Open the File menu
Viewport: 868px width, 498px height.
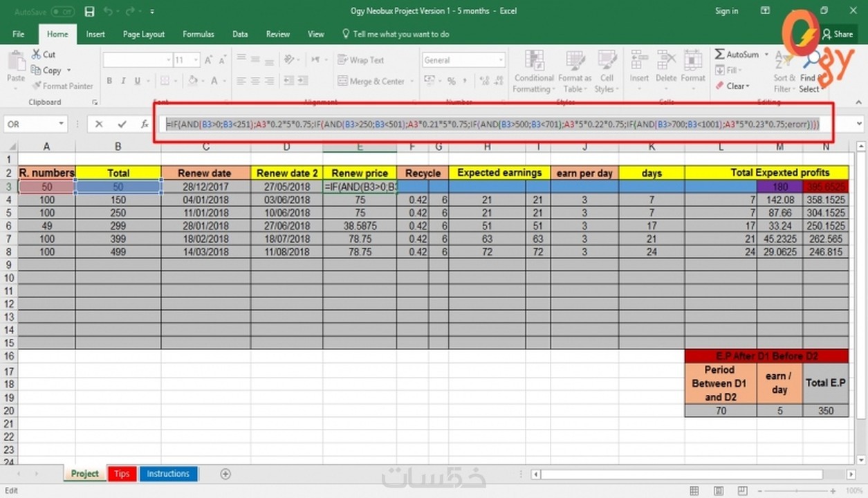click(19, 34)
